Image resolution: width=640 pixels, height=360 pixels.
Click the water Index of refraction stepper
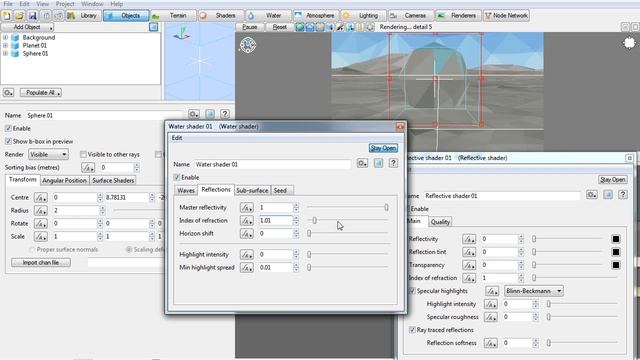point(296,221)
